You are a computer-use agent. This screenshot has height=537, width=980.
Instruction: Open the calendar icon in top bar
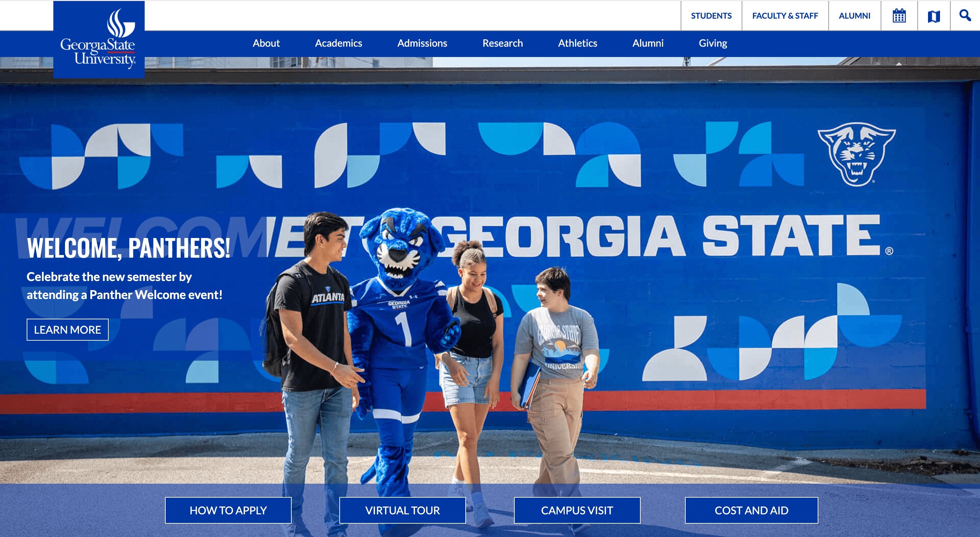pos(899,16)
